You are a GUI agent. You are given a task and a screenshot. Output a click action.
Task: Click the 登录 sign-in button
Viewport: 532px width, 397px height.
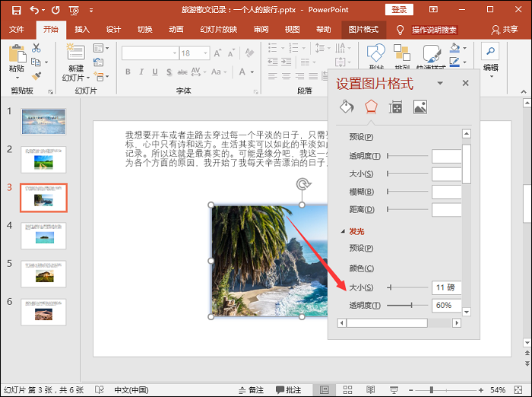(399, 10)
